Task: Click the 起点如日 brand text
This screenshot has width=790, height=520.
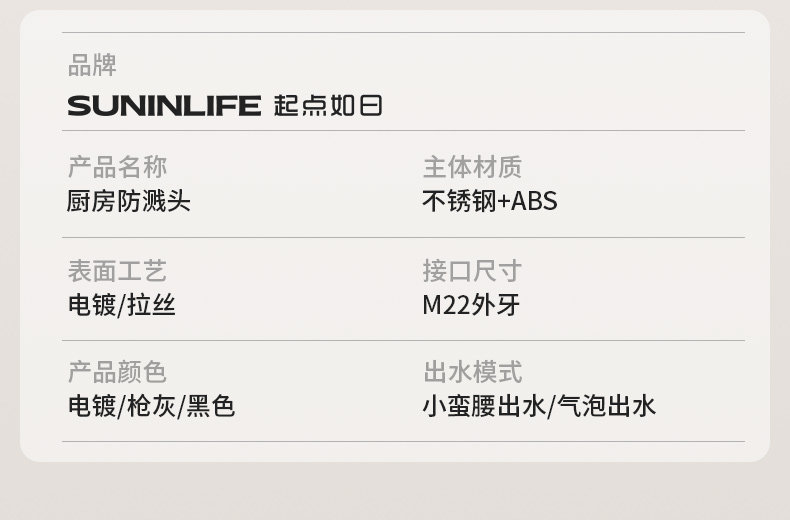Action: click(328, 105)
